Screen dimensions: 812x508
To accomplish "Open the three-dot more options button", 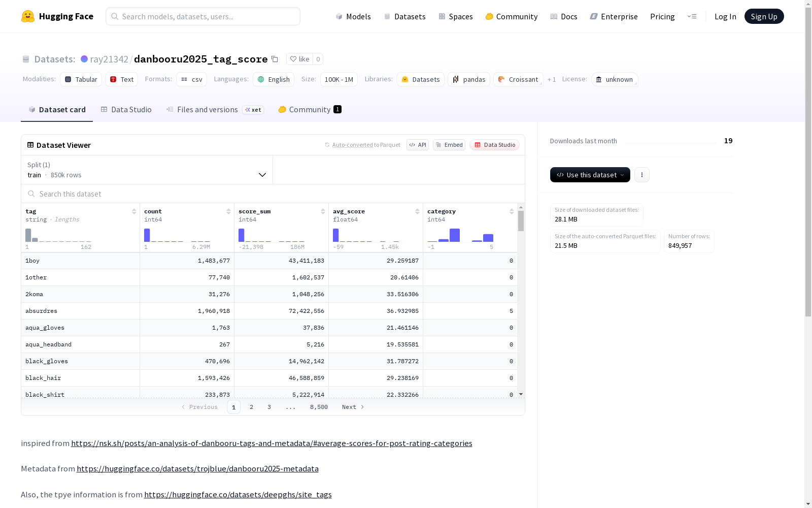I will pos(642,175).
